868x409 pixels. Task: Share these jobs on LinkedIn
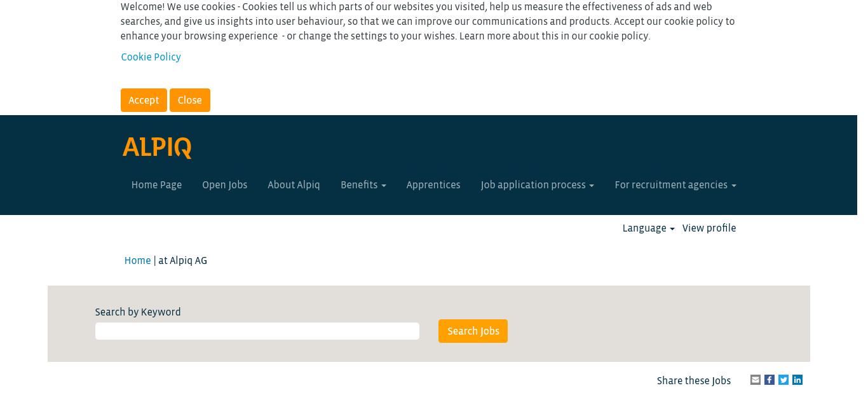(797, 380)
